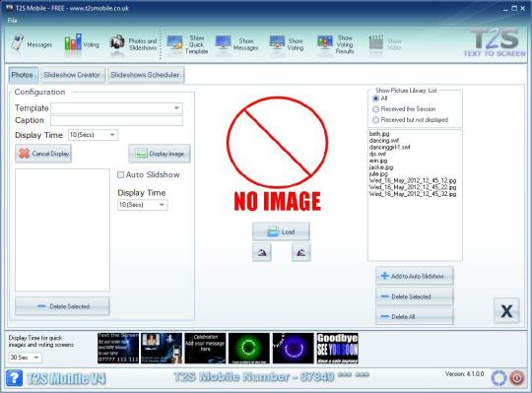Select Wed_16_May_2012_12_45_22.jpg file
Screen dimensions: 532x393
point(413,187)
